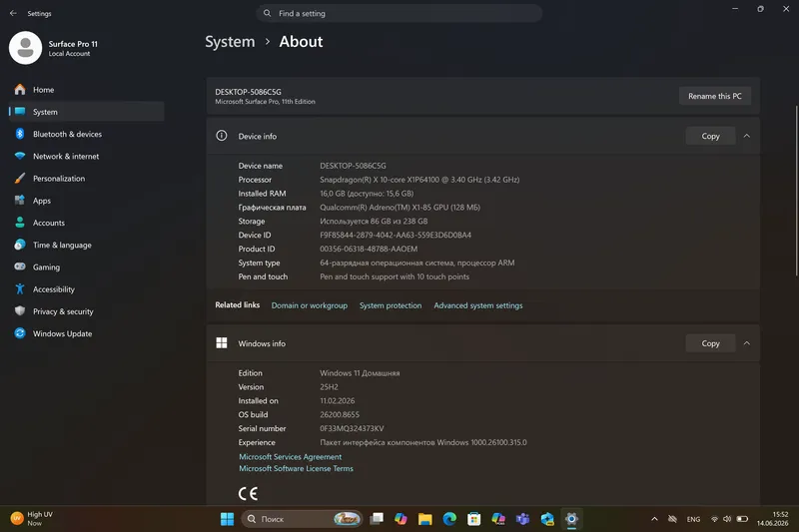Open Advanced system settings link
This screenshot has height=532, width=799.
pos(478,305)
